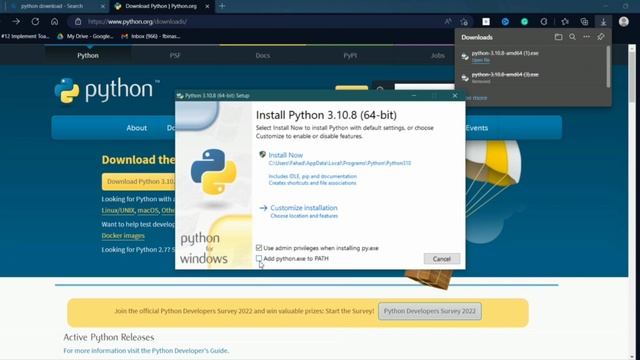Image resolution: width=640 pixels, height=360 pixels.
Task: Open the Collections toolbar icon
Action: click(584, 22)
